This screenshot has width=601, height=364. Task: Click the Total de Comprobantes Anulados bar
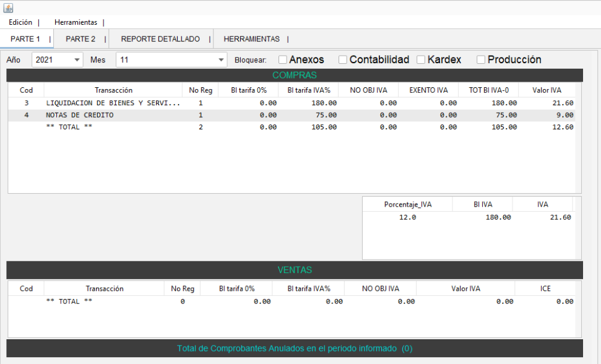pyautogui.click(x=295, y=349)
